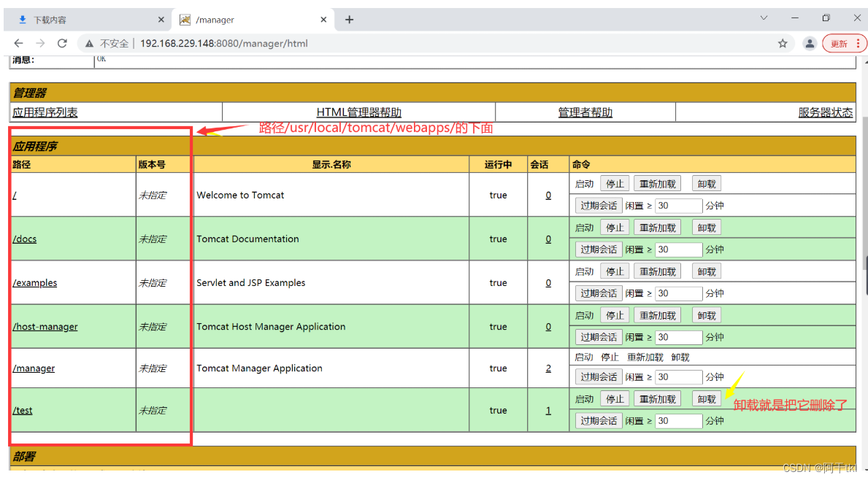This screenshot has height=480, width=868.
Task: Open the tab search chevron
Action: (764, 19)
